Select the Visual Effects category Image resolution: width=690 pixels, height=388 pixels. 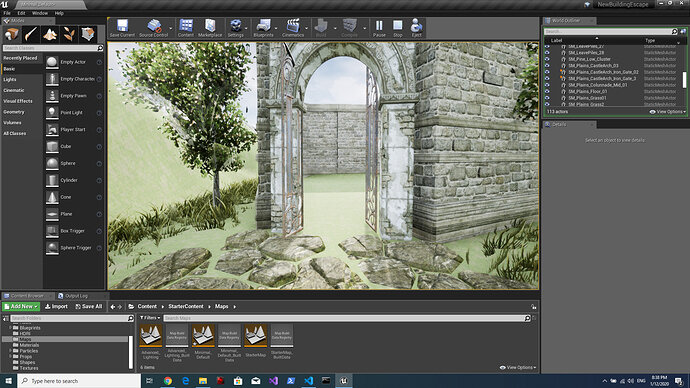[18, 101]
